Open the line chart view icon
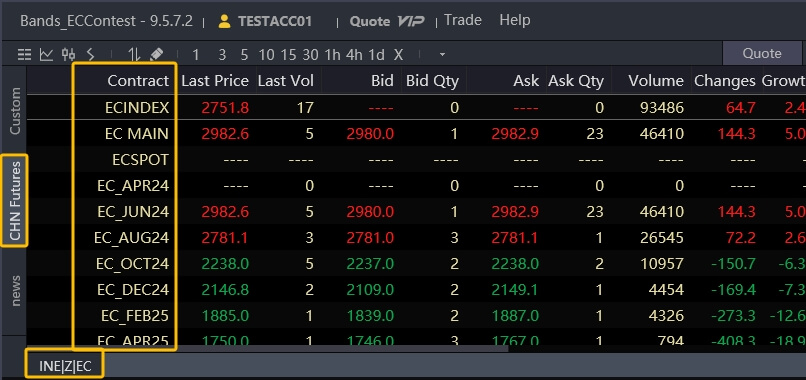This screenshot has height=380, width=806. pyautogui.click(x=47, y=54)
